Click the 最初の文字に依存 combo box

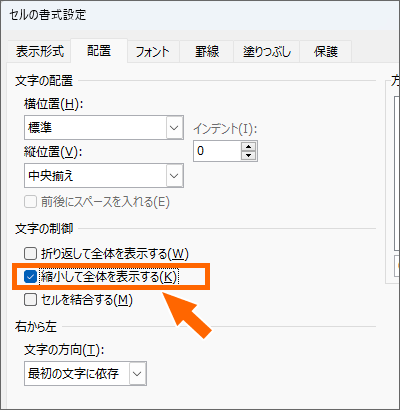[x=85, y=373]
